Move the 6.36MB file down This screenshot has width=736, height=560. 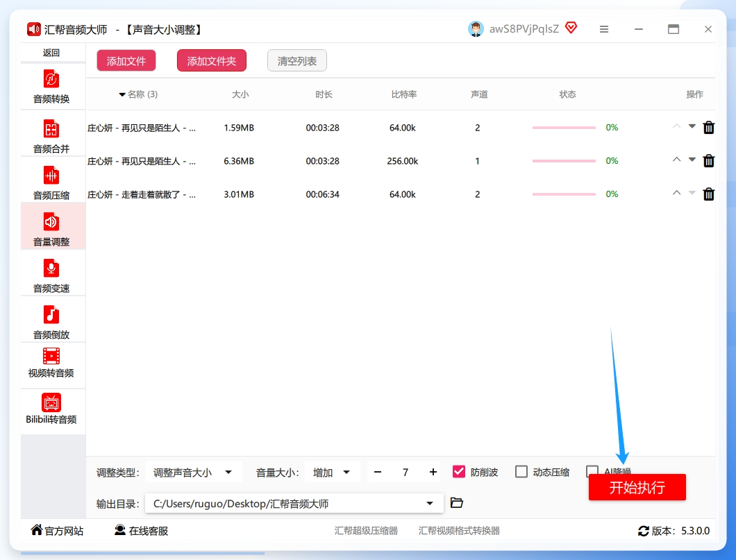(692, 160)
